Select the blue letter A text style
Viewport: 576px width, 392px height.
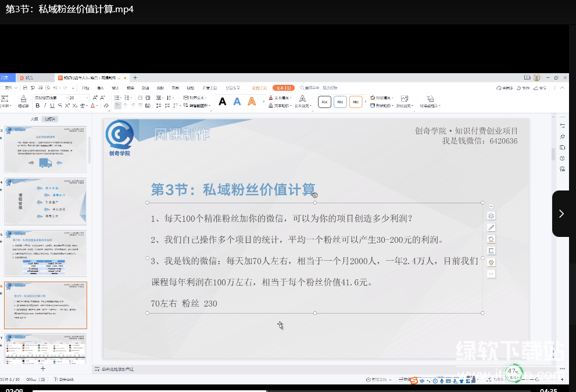237,102
